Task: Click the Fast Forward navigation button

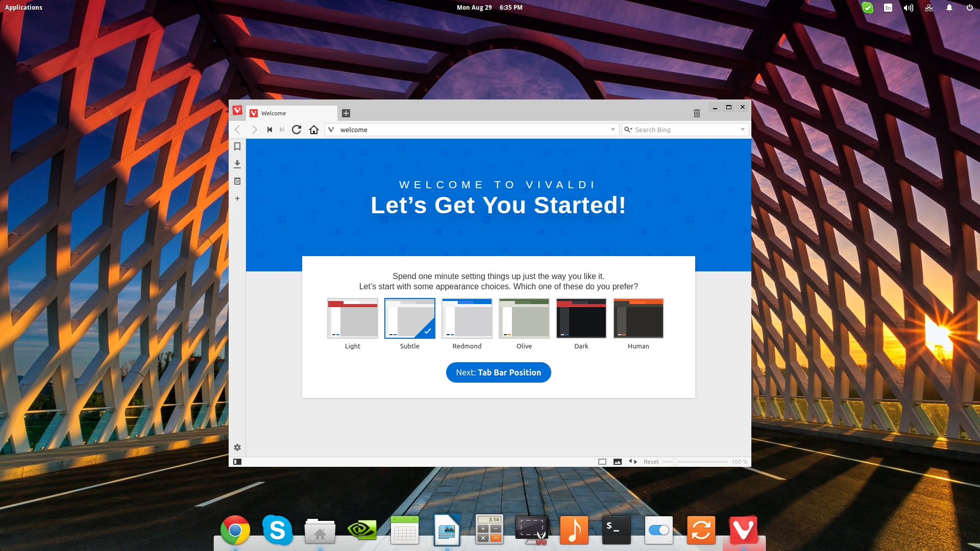Action: pos(282,130)
